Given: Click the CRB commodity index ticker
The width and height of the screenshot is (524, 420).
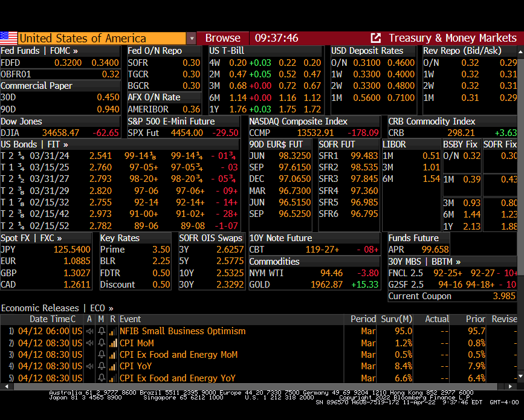Looking at the screenshot, I should pos(396,133).
